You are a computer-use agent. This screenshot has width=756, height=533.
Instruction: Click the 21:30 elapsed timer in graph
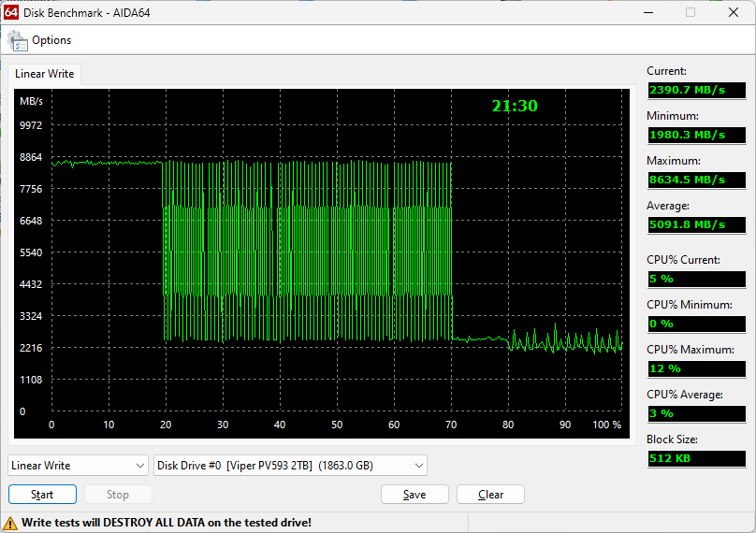[515, 107]
